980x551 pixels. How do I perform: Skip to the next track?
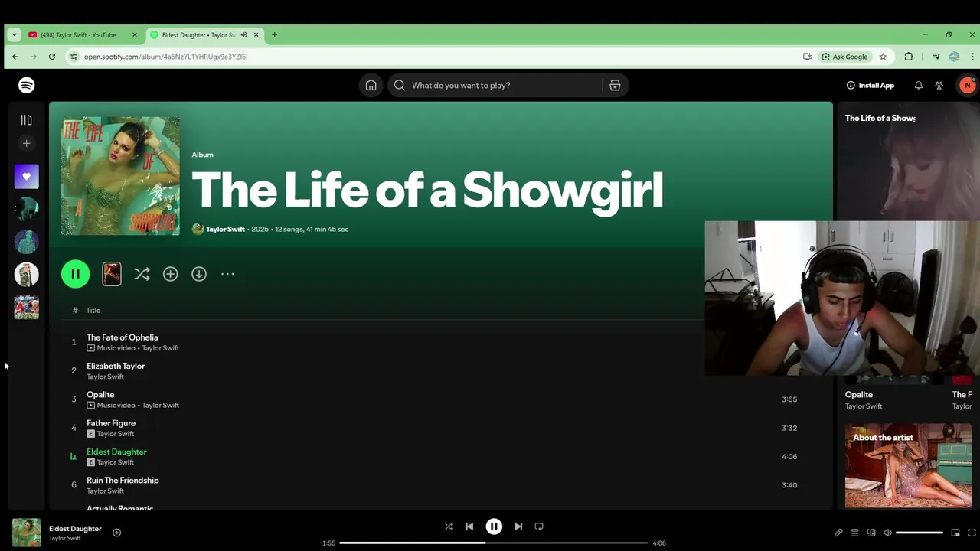click(x=518, y=527)
